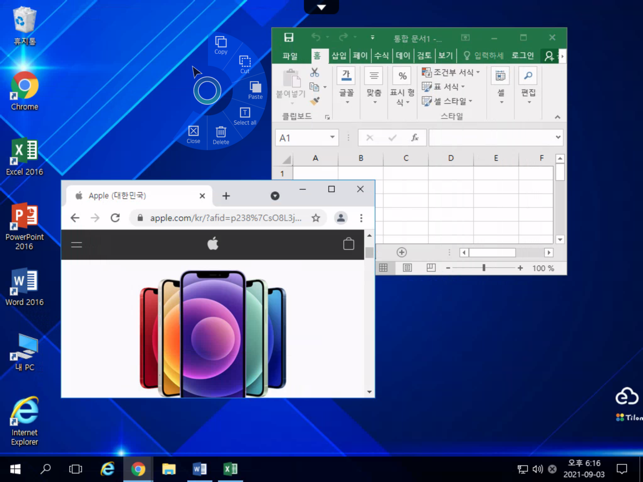Screen dimensions: 643x482
Task: Open the Windows Start button
Action: click(15, 469)
